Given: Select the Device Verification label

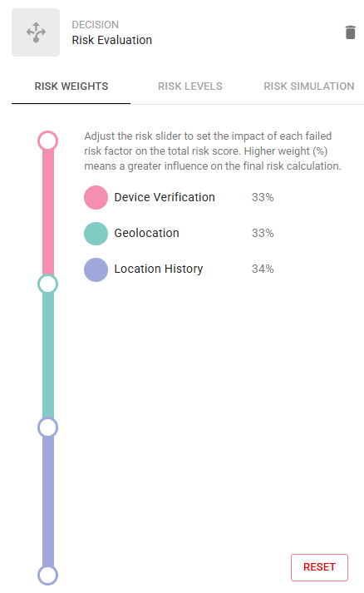Looking at the screenshot, I should click(165, 197).
